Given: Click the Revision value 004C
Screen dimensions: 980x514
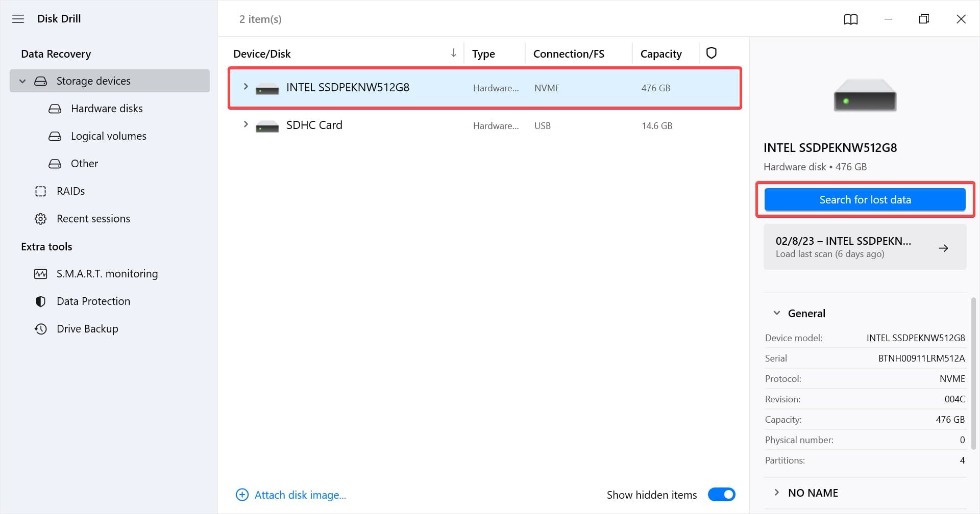Looking at the screenshot, I should [954, 399].
